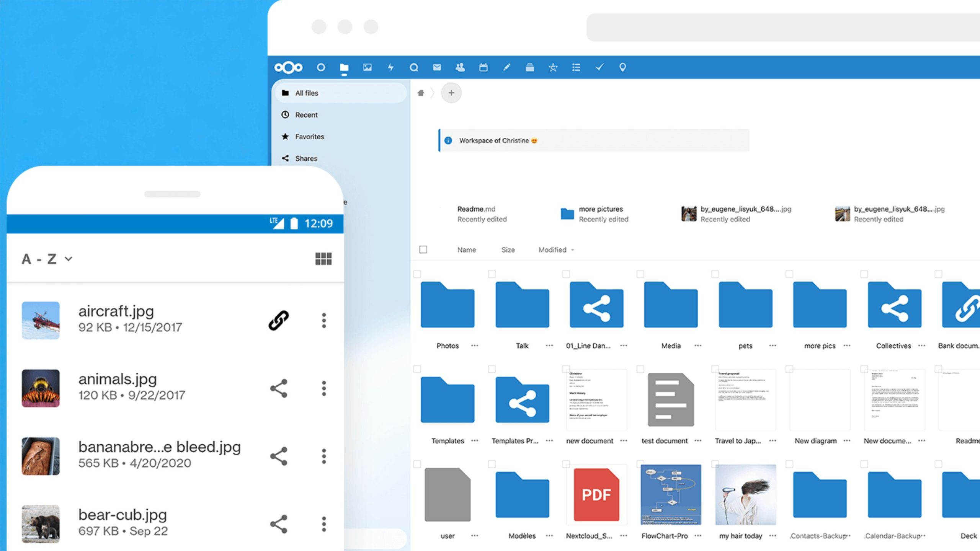Viewport: 980px width, 551px height.
Task: Check the checkbox above Photos folder
Action: click(x=417, y=274)
